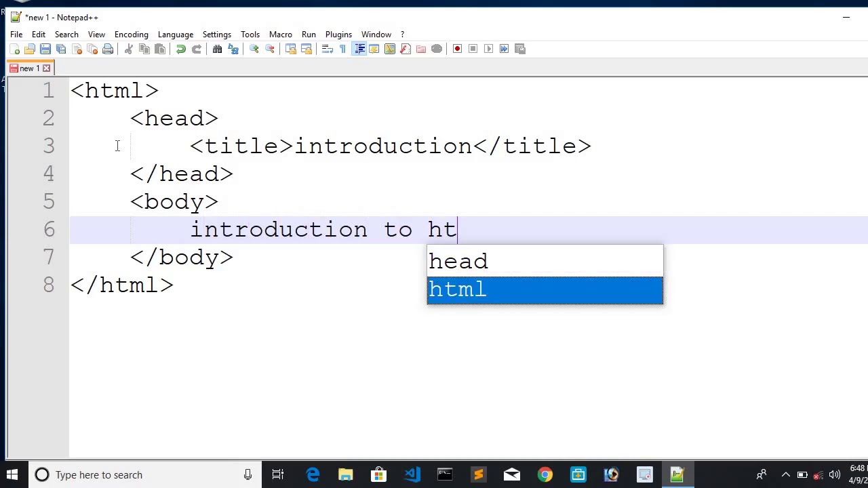Click the Folder as Workspace icon
This screenshot has height=488, width=868.
pyautogui.click(x=421, y=49)
